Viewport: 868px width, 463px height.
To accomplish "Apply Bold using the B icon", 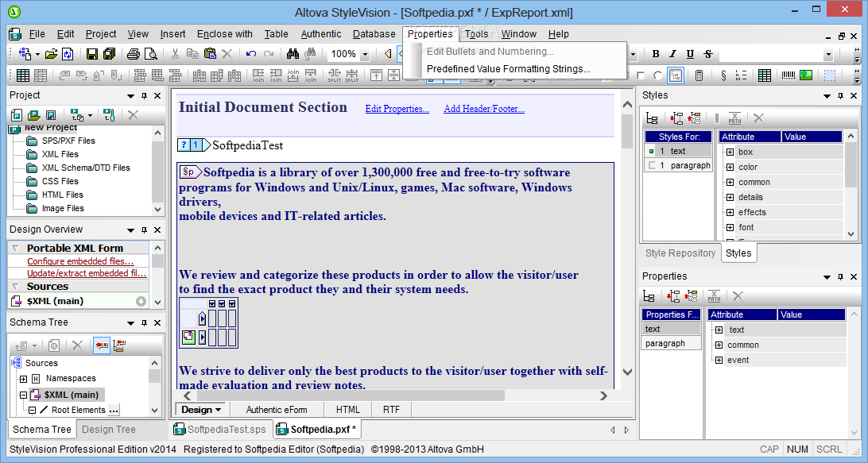I will coord(656,54).
